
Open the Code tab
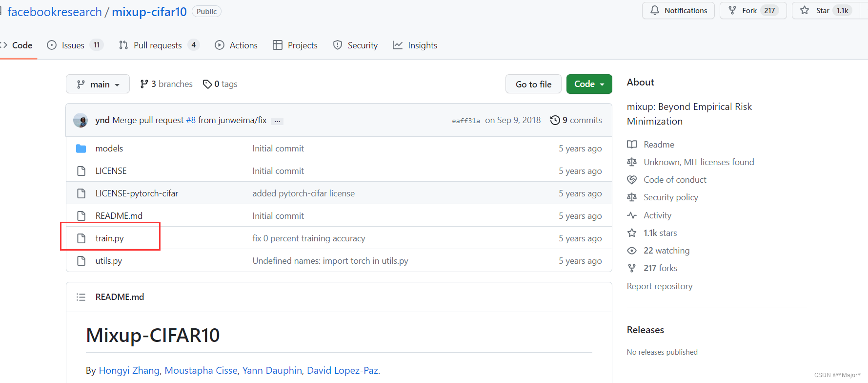(x=17, y=45)
